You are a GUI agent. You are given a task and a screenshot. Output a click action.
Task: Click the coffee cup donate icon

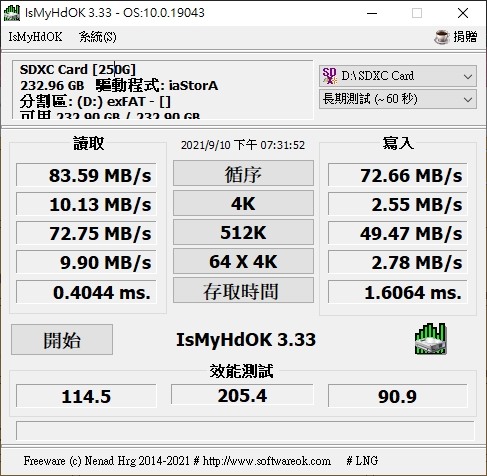[442, 37]
